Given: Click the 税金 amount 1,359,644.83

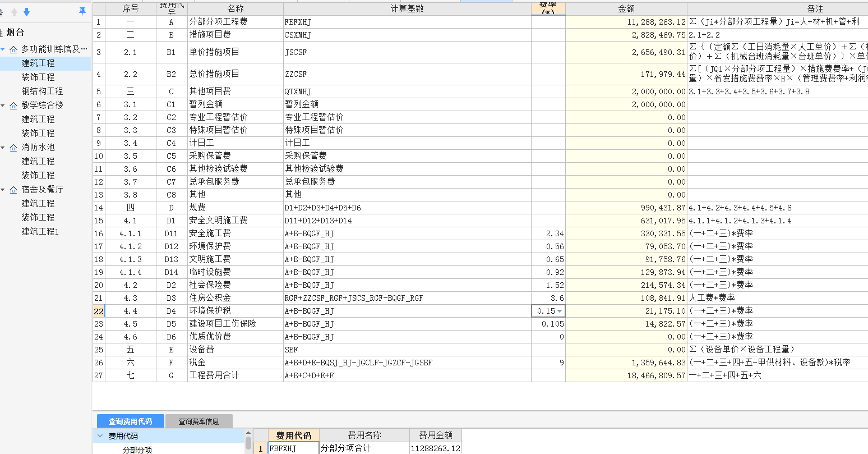Looking at the screenshot, I should pos(626,363).
